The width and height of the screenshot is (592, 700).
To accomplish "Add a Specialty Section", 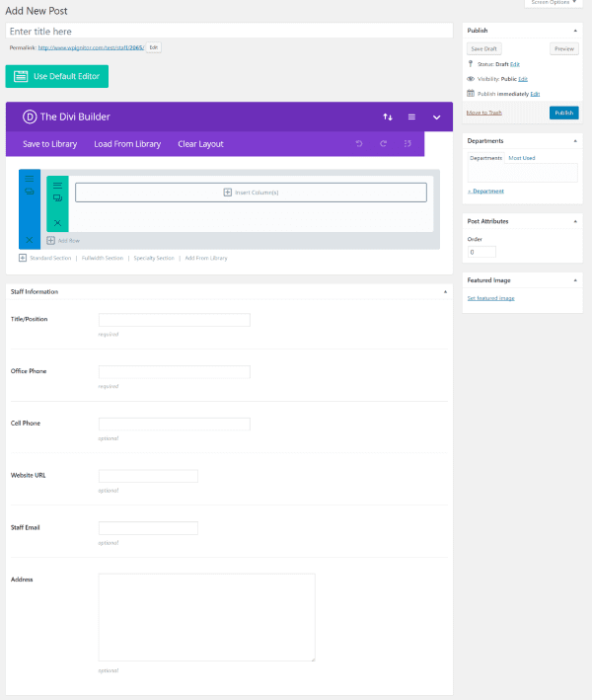I will click(x=154, y=258).
